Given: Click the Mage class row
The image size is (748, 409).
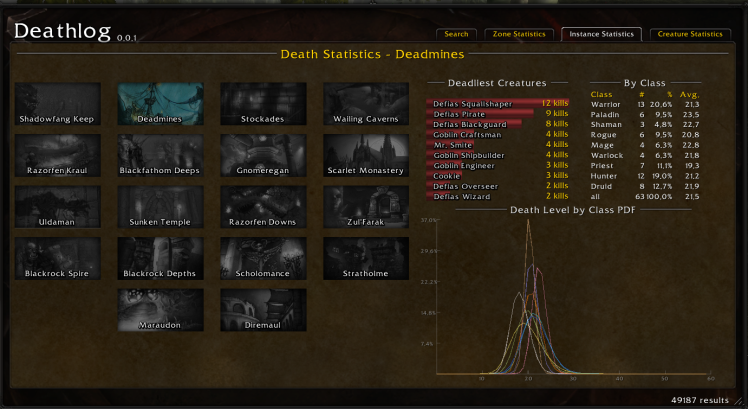Looking at the screenshot, I should 645,145.
